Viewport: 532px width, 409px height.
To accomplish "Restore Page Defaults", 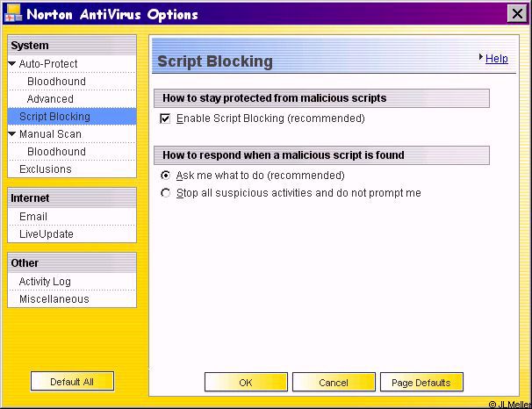I will tap(421, 382).
